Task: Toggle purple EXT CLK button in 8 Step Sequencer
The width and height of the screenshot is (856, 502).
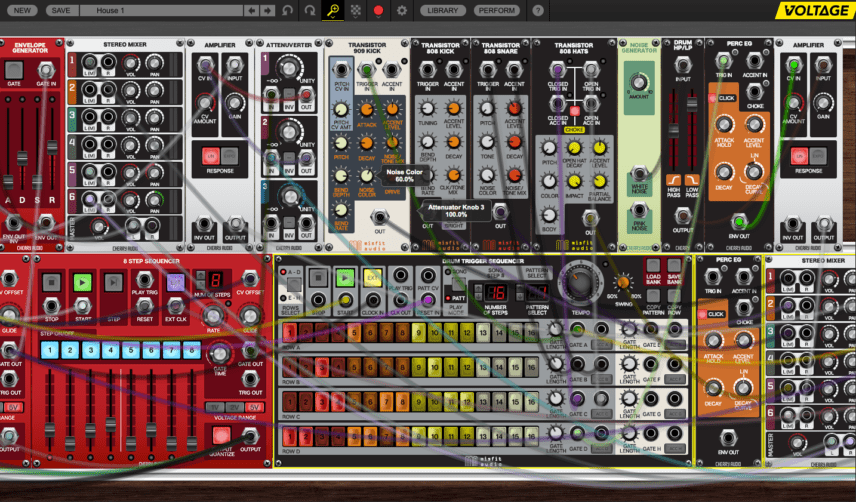Action: coord(175,283)
